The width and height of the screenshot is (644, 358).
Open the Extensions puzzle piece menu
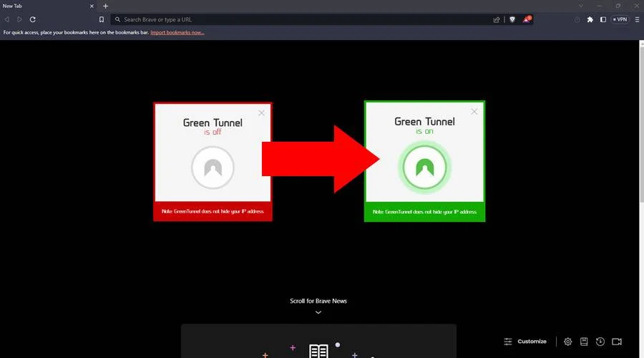(590, 19)
